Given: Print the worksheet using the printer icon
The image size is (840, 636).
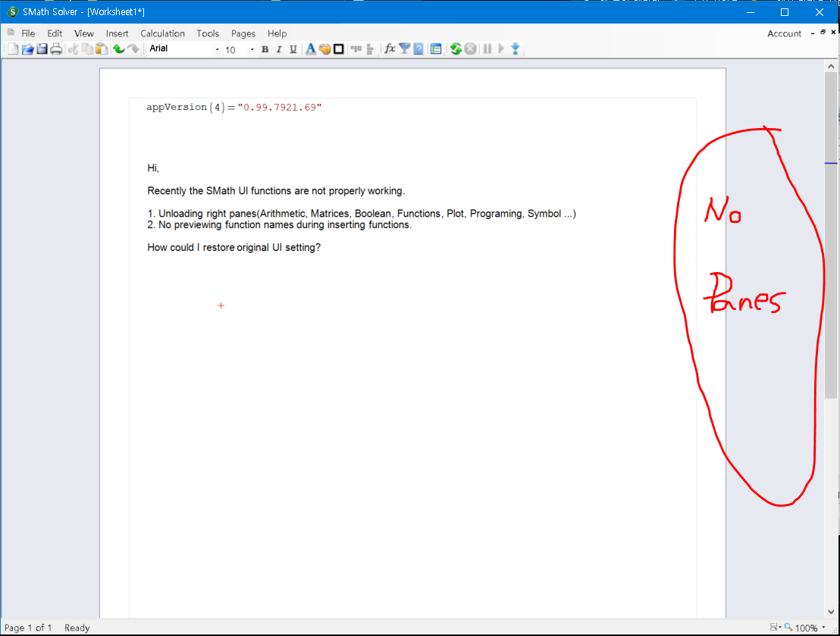Looking at the screenshot, I should tap(56, 49).
